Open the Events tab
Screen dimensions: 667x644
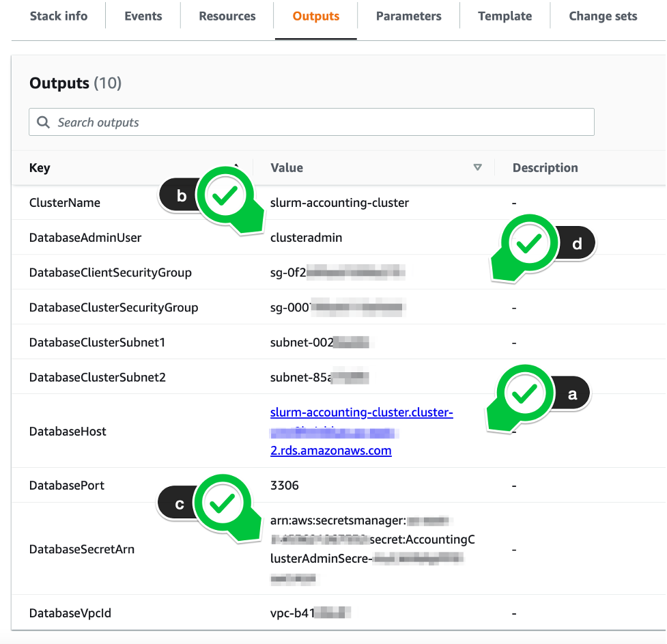click(143, 16)
